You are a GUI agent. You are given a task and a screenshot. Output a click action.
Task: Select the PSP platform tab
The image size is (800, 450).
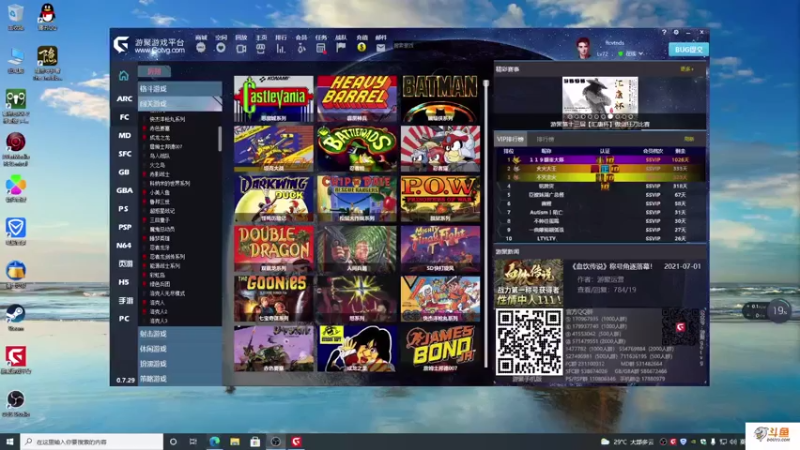124,227
